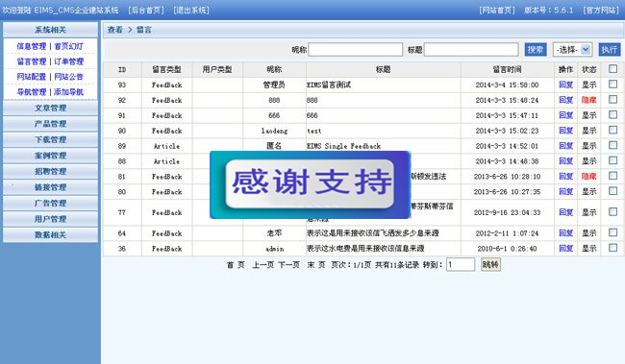
Task: Toggle red 隐藏 status for ID 92
Action: click(589, 100)
